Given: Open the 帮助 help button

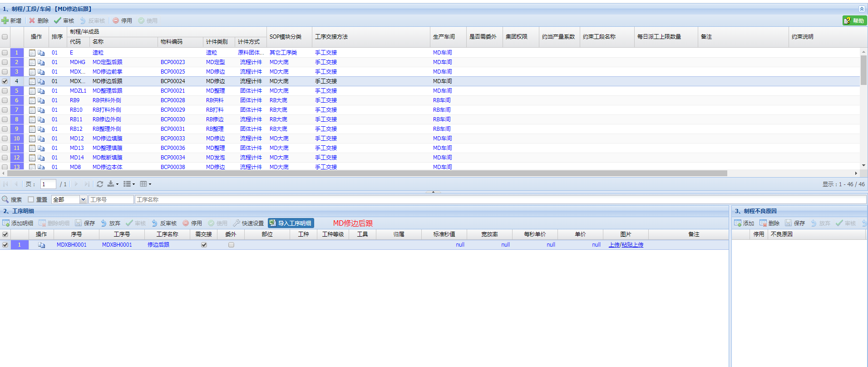Looking at the screenshot, I should coord(854,20).
